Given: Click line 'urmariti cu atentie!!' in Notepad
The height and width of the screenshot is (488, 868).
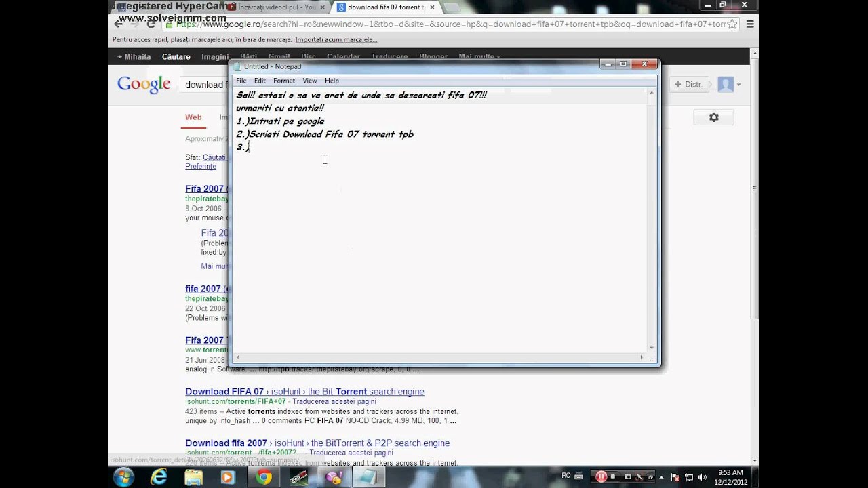Looking at the screenshot, I should [280, 108].
